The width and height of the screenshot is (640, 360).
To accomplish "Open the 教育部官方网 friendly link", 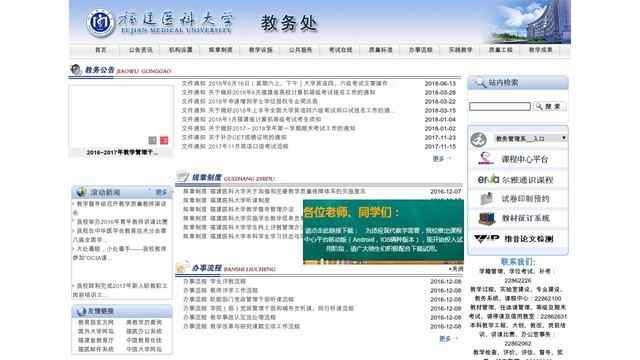I will click(x=96, y=322).
